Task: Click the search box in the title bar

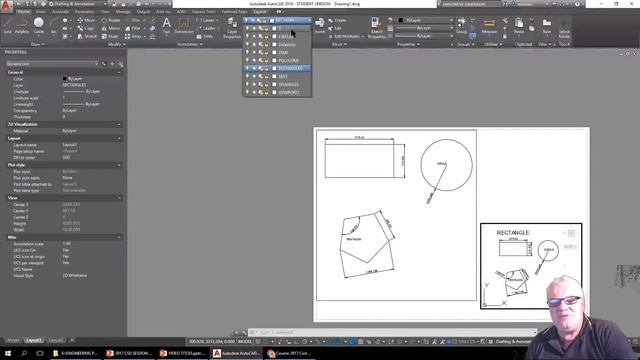Action: click(x=470, y=4)
